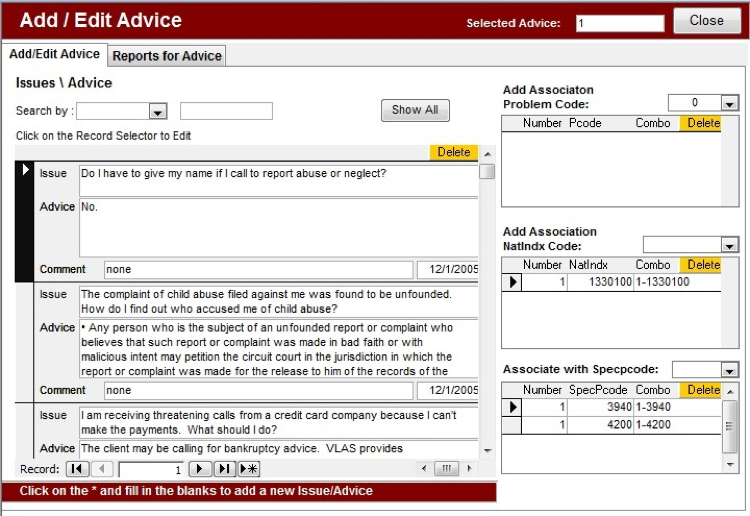
Task: Open Associate with Specpcode dropdown
Action: tap(729, 370)
